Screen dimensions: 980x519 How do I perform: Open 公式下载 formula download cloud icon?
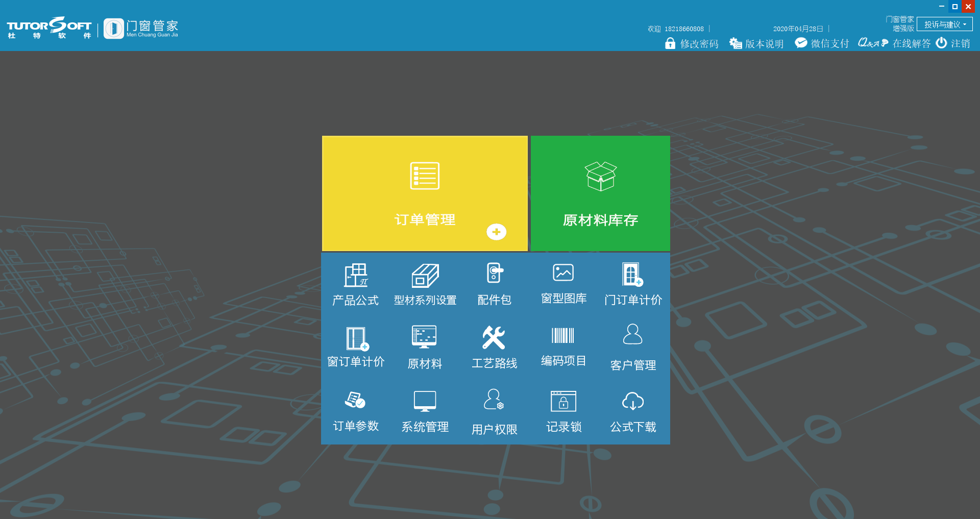633,411
